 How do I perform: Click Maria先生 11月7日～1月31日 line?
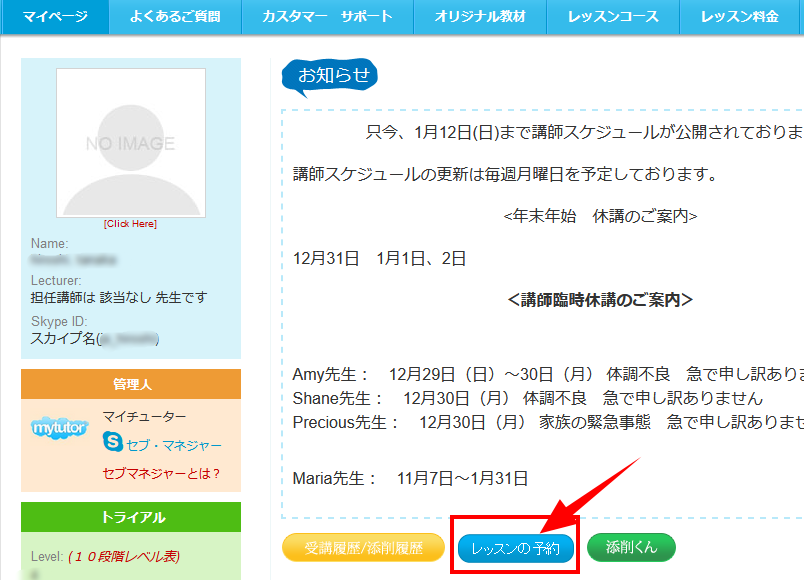(410, 478)
